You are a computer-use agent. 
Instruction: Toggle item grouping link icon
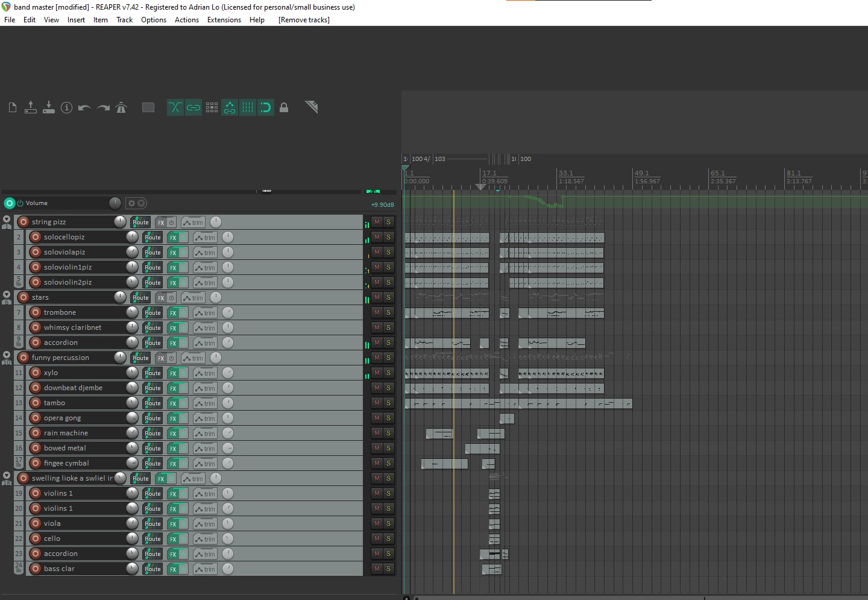tap(193, 108)
